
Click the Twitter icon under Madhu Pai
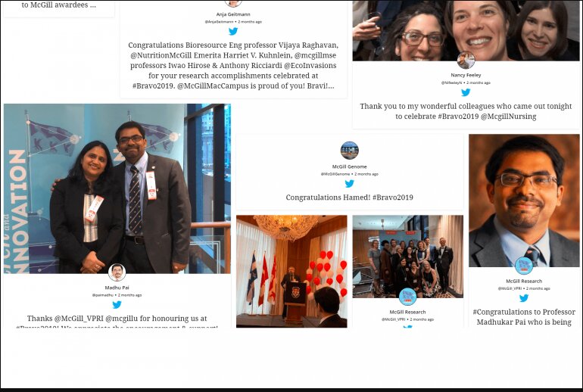coord(117,305)
